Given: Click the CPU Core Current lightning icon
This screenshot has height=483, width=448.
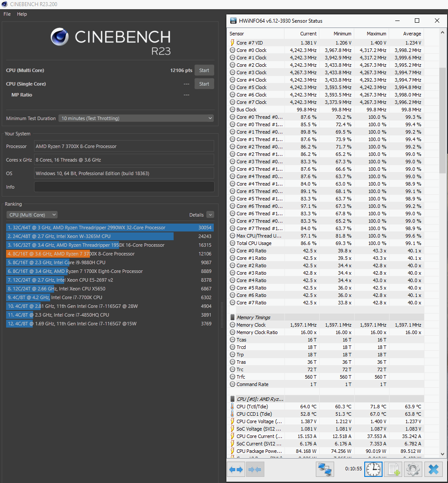Looking at the screenshot, I should (233, 436).
